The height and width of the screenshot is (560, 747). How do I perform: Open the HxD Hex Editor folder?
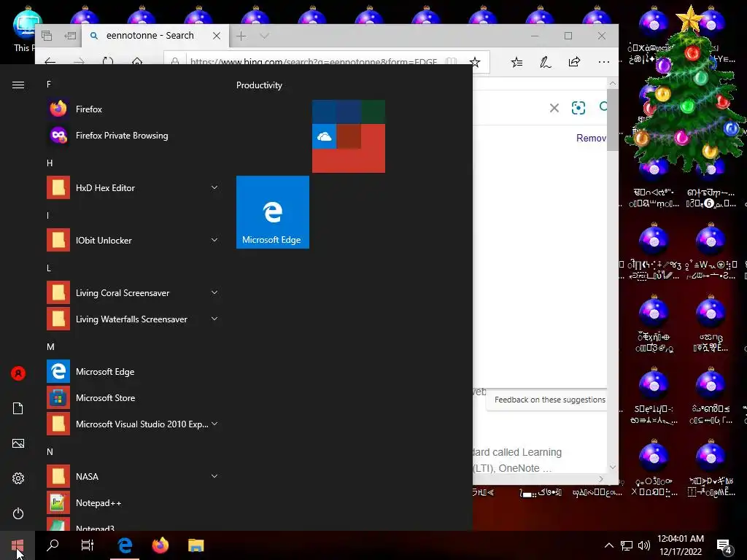[x=133, y=187]
